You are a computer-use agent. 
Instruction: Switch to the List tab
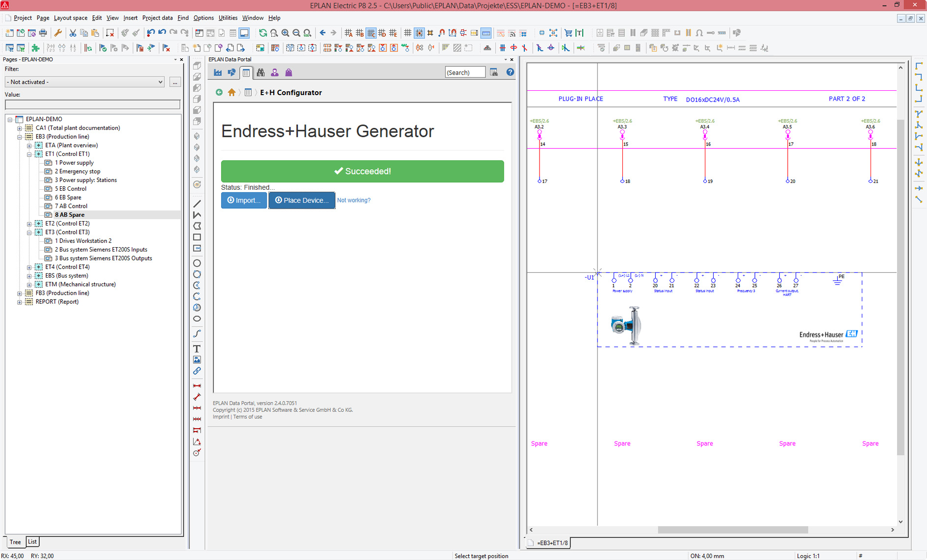tap(32, 542)
